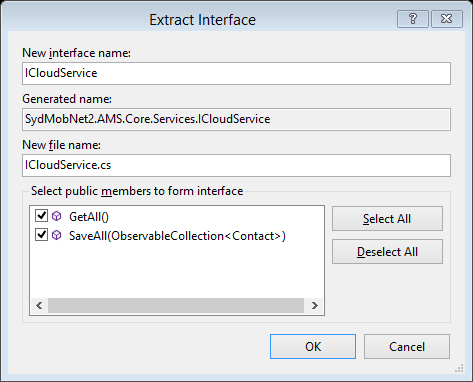Click the method icon beside SaveAll

click(57, 235)
